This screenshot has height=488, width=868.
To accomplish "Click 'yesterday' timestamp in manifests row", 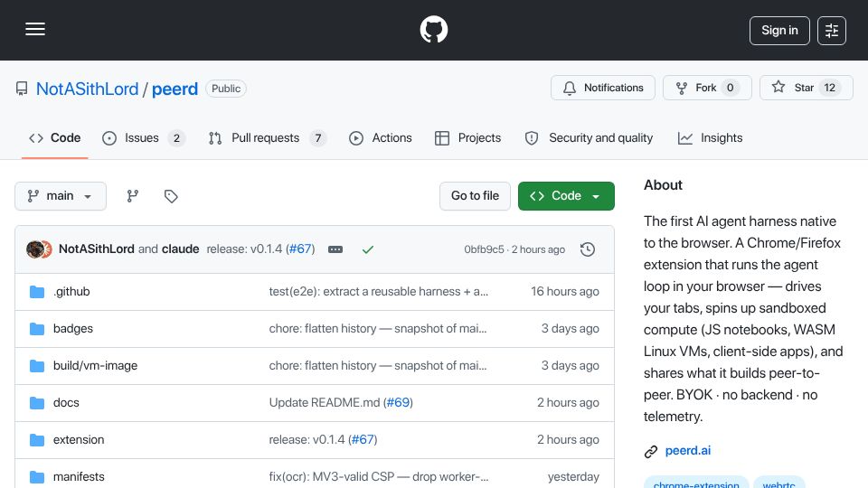I will (573, 477).
